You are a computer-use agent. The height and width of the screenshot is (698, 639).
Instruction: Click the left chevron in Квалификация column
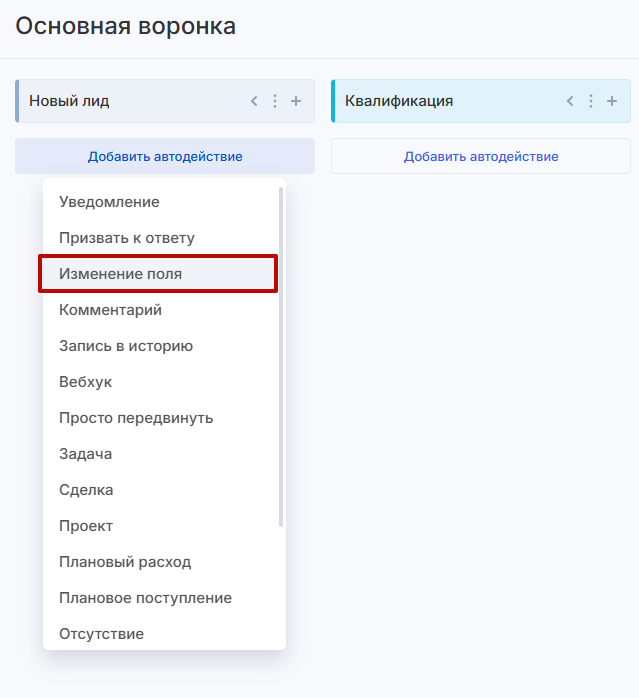tap(570, 101)
